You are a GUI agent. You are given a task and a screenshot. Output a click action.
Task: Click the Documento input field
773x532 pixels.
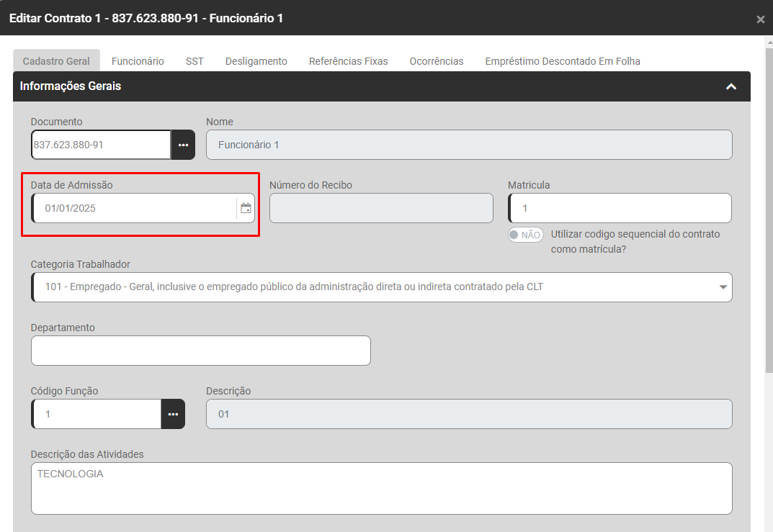101,145
